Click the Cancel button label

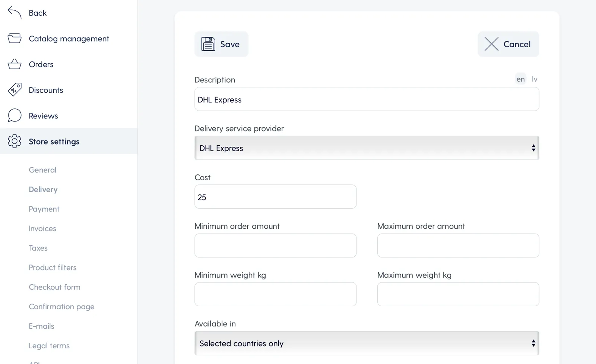517,44
